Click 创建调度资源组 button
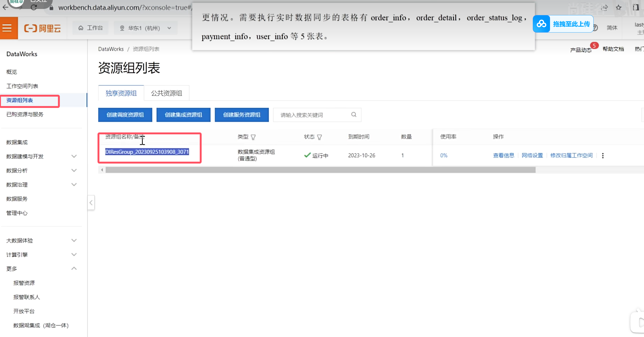 (125, 115)
